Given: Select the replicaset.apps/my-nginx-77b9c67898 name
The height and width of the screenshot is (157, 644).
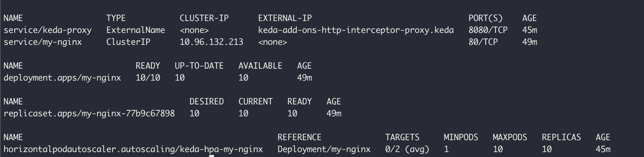Looking at the screenshot, I should pos(89,114).
